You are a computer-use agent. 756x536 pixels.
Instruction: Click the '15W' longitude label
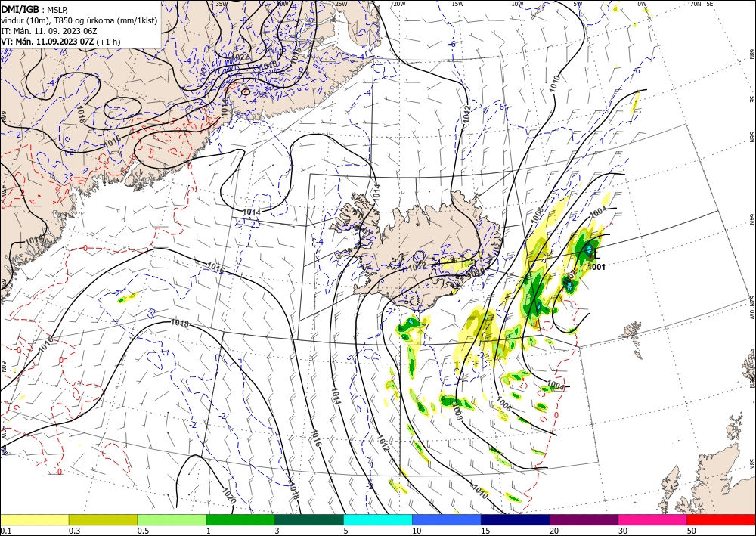(x=457, y=4)
